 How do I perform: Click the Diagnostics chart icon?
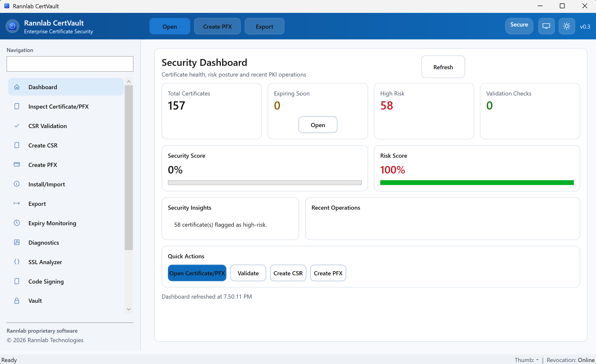coord(17,242)
